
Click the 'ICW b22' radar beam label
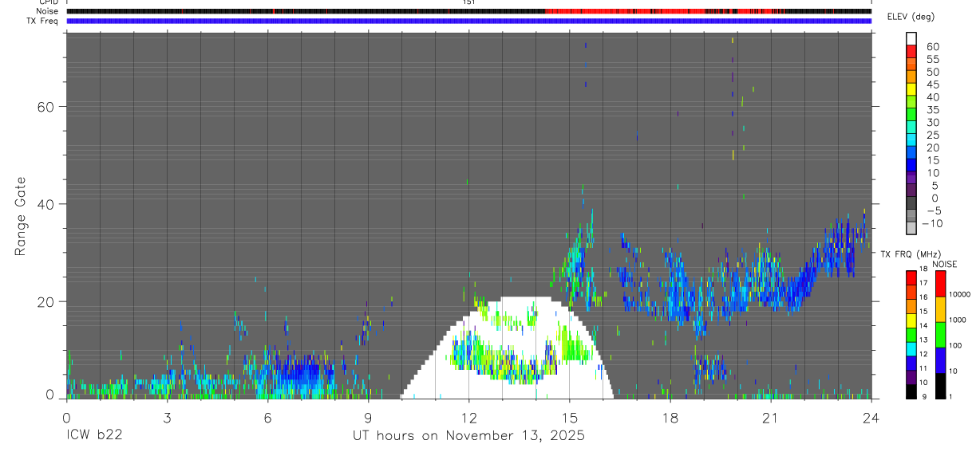93,435
